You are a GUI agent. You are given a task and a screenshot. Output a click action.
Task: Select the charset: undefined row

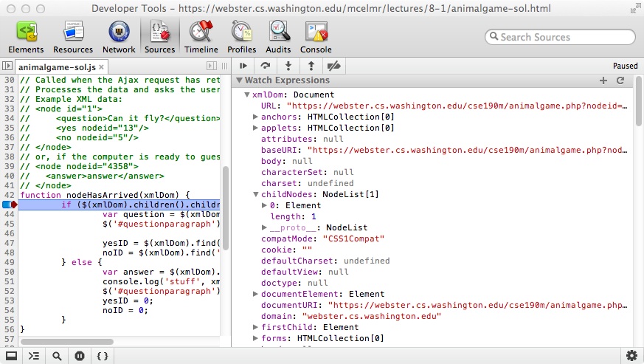point(307,183)
